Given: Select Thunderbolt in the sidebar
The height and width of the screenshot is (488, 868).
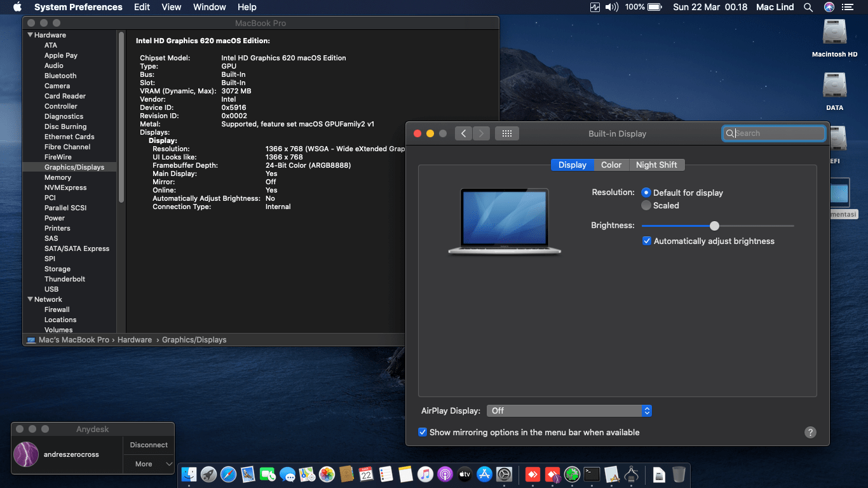Looking at the screenshot, I should (65, 279).
